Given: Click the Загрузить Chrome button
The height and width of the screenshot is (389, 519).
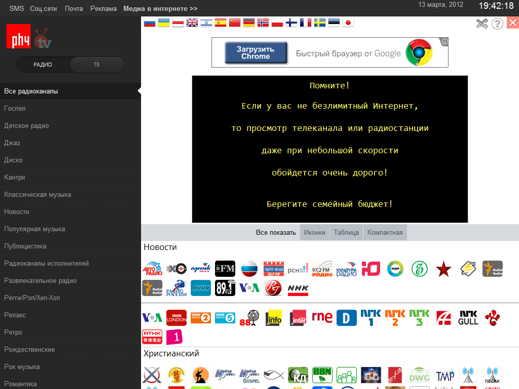Looking at the screenshot, I should point(256,53).
